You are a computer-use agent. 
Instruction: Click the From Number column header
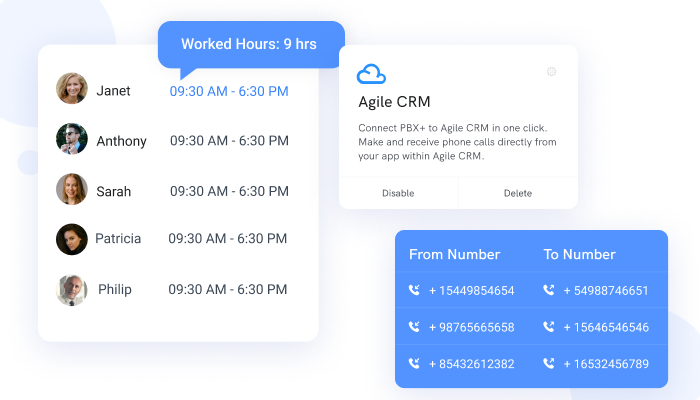(x=454, y=254)
